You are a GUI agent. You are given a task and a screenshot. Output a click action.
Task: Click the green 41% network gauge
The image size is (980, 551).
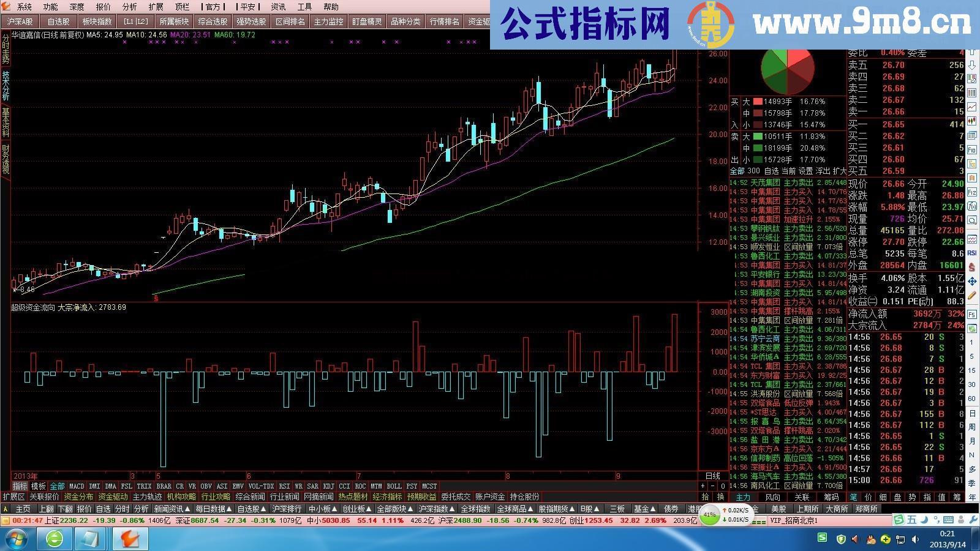click(x=709, y=520)
